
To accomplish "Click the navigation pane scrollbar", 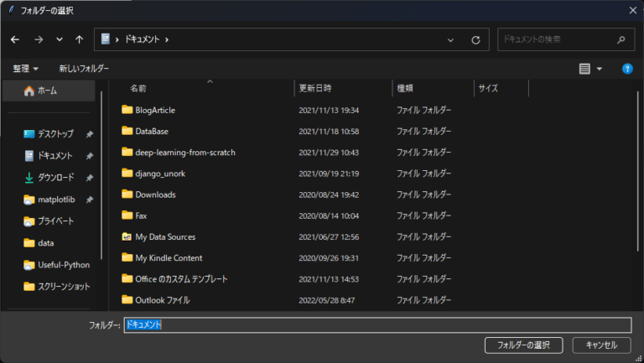I will pyautogui.click(x=101, y=175).
